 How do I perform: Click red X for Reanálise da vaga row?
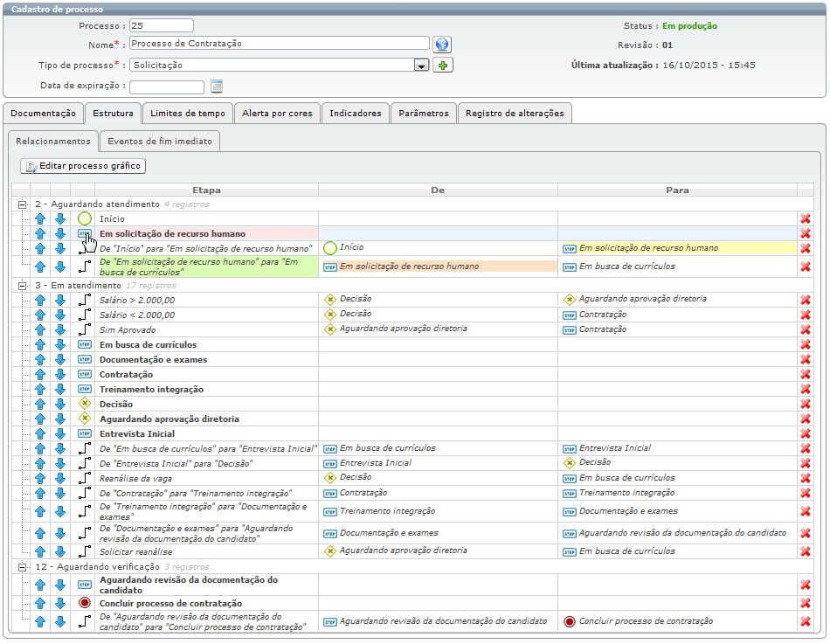click(x=806, y=478)
